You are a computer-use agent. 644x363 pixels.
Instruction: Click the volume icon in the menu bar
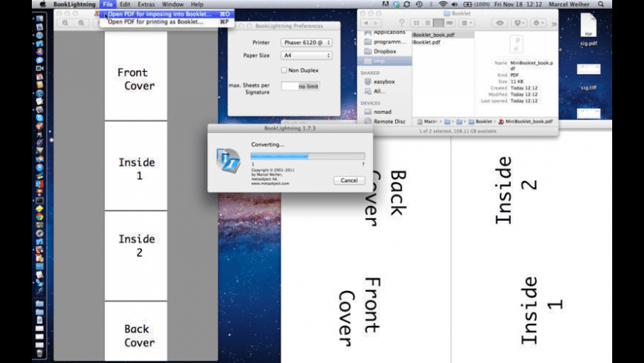[455, 4]
